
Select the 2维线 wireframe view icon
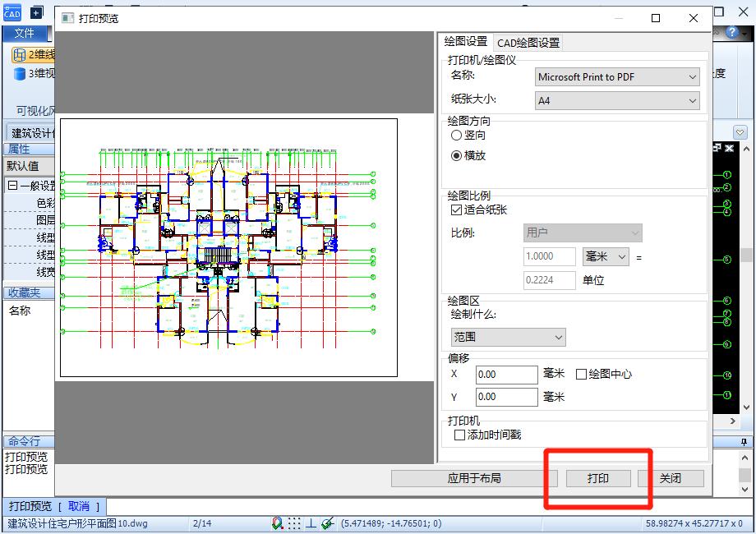click(x=19, y=55)
